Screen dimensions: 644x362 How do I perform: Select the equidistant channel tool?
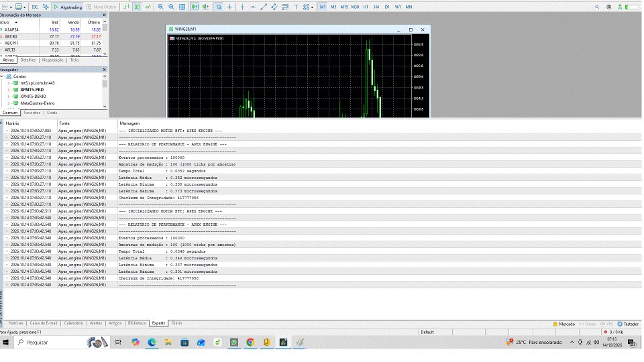274,7
